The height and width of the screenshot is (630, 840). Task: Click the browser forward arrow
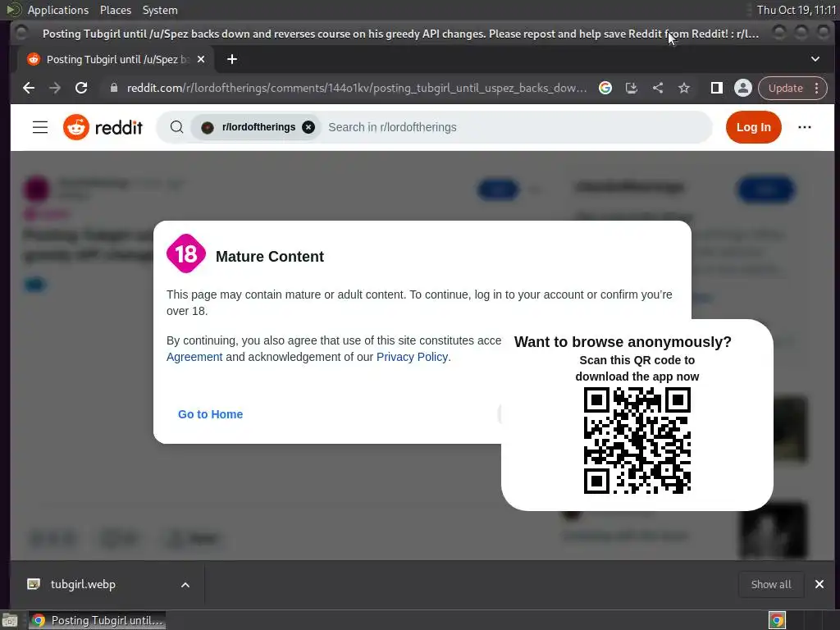pos(55,88)
